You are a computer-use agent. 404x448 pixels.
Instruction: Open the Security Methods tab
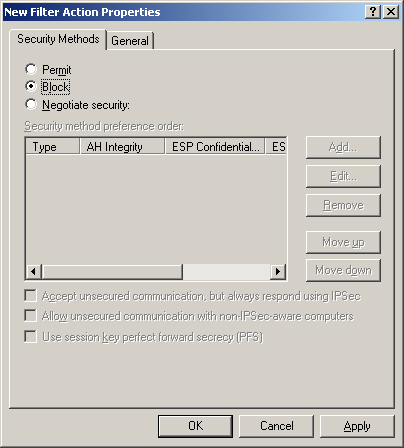[58, 39]
